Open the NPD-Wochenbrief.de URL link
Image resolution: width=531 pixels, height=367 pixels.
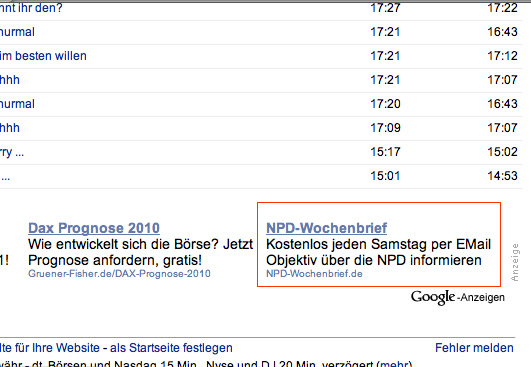(314, 274)
